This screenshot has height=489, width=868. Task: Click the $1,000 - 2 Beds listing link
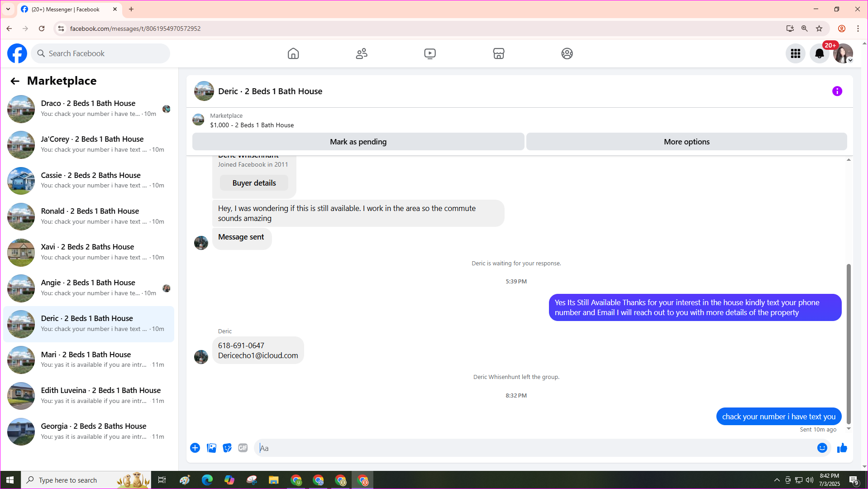(252, 125)
